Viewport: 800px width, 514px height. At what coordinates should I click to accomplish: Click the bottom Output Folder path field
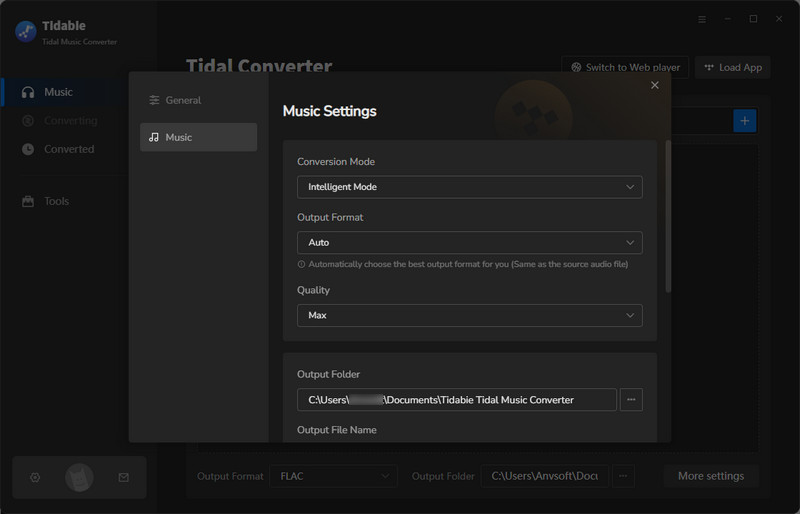[x=544, y=476]
